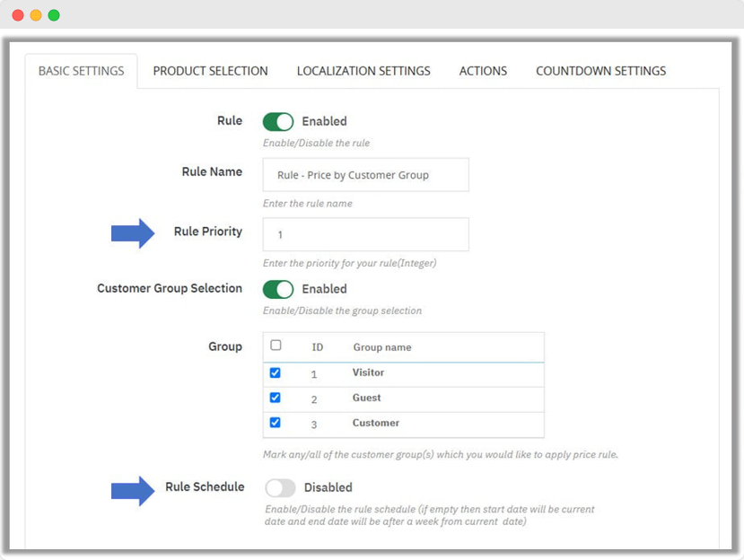
Task: Click the red close window button
Action: 18,15
